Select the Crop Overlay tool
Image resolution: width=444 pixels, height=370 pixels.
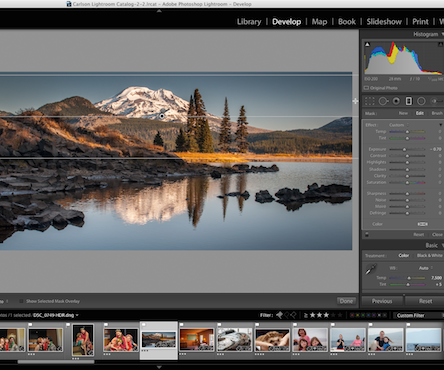(x=369, y=101)
